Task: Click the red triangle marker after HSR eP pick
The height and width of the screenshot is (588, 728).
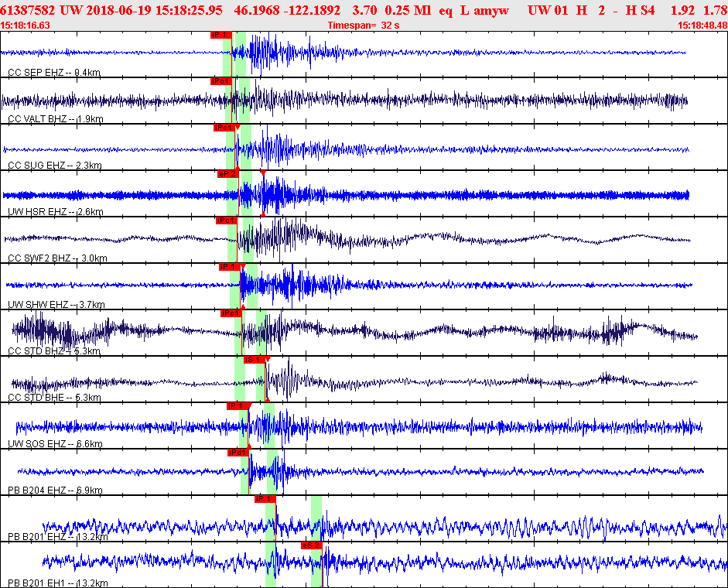Action: pos(263,173)
